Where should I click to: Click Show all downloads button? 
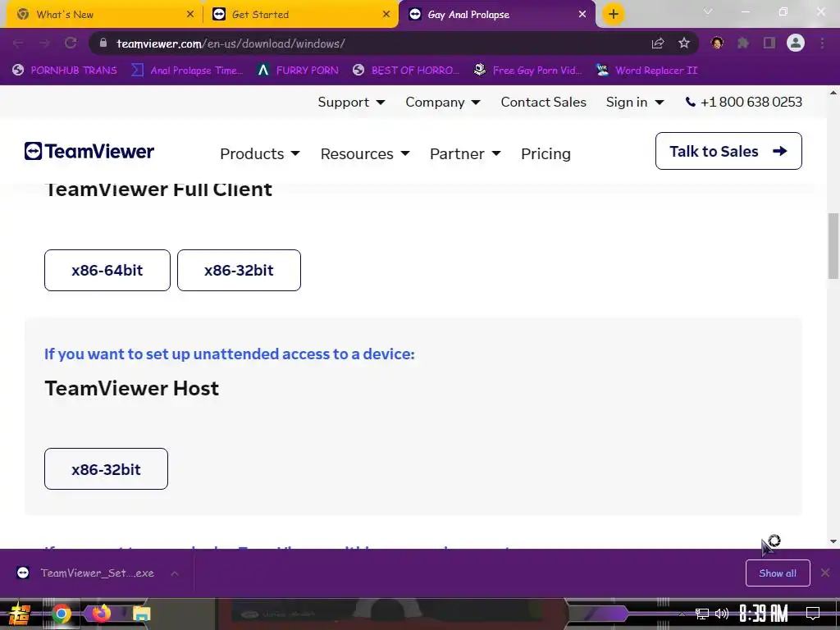tap(778, 573)
